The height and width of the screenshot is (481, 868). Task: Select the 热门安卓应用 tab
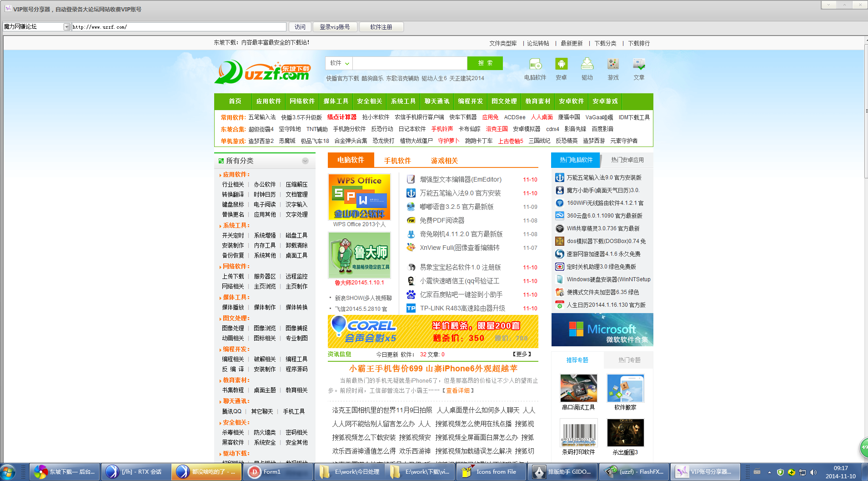click(x=627, y=160)
